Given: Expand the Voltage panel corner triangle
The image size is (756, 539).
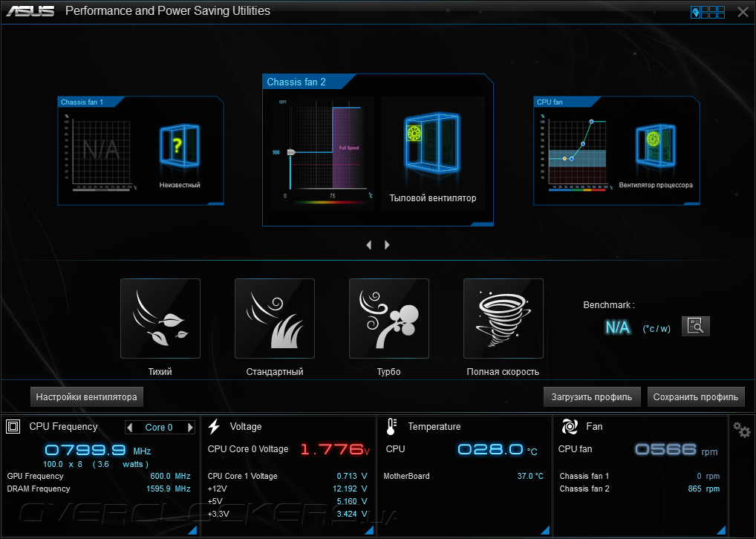Looking at the screenshot, I should [x=369, y=530].
